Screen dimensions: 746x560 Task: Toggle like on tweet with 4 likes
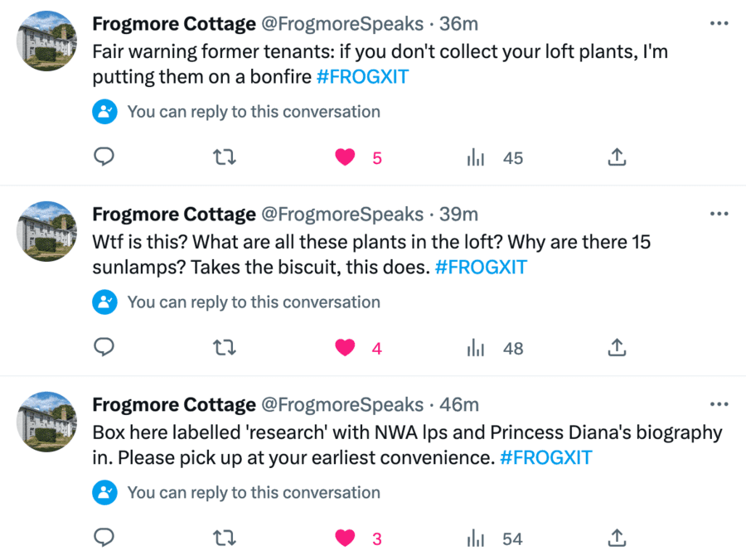click(x=345, y=348)
